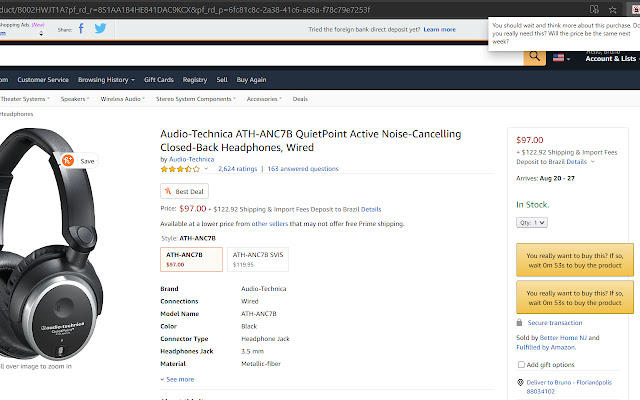Click the 3.5 mm headphones jack value
The height and width of the screenshot is (400, 640).
pos(252,351)
